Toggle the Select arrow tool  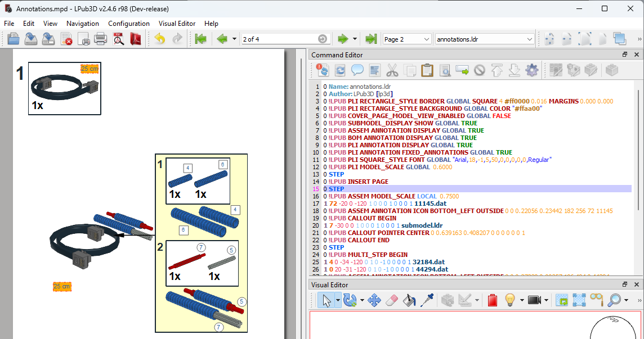(327, 300)
